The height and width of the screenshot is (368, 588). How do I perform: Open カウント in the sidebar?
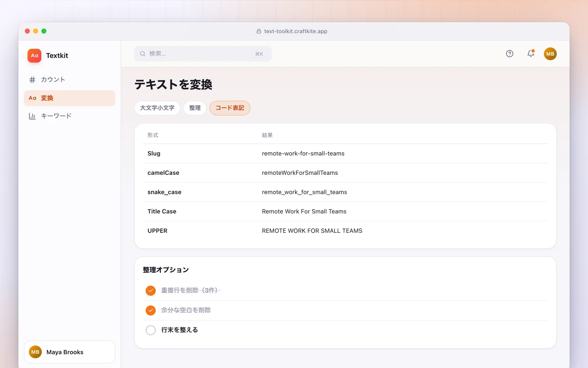click(x=69, y=80)
